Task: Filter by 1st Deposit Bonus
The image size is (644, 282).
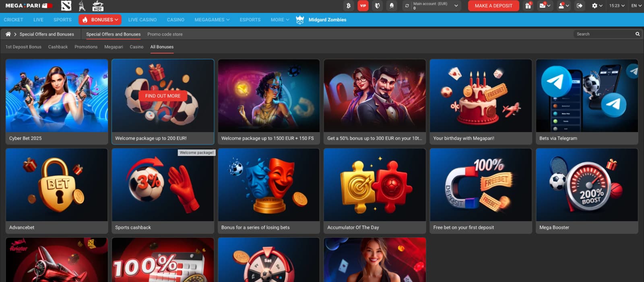Action: coord(23,47)
